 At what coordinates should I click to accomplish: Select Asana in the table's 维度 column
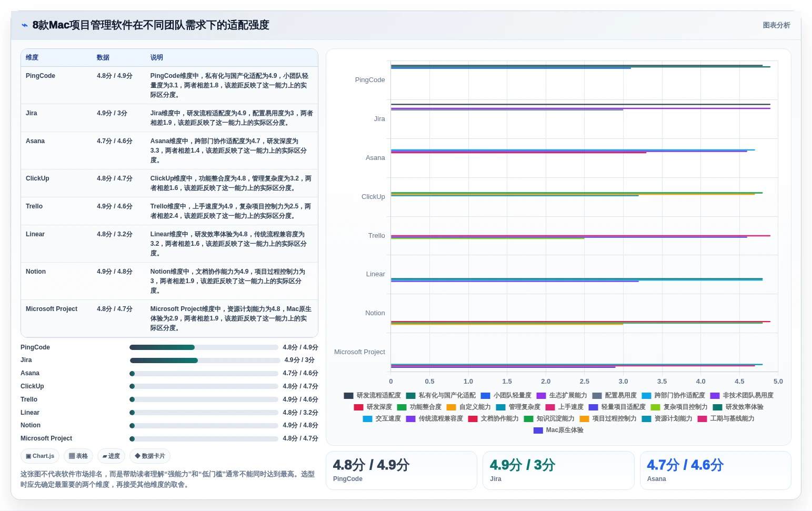coord(35,141)
